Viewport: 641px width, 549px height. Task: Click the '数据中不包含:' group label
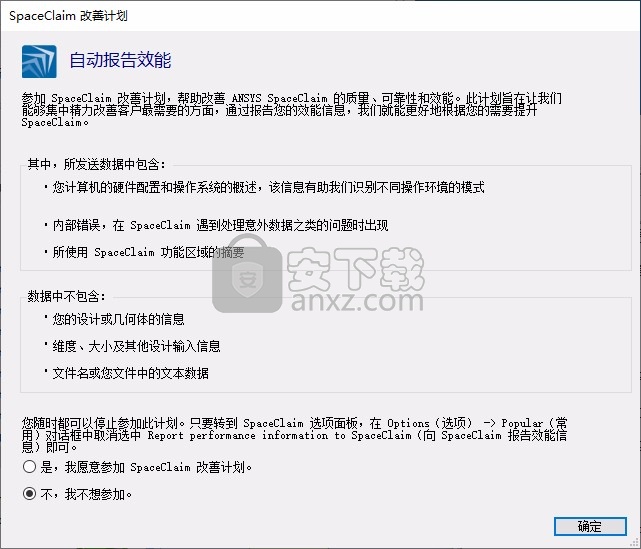66,296
